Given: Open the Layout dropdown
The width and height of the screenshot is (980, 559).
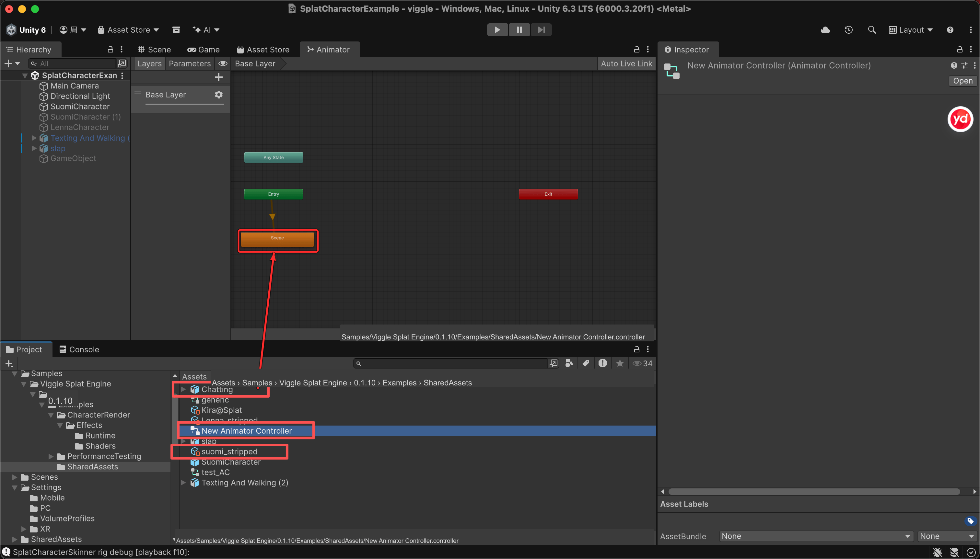Looking at the screenshot, I should 911,30.
